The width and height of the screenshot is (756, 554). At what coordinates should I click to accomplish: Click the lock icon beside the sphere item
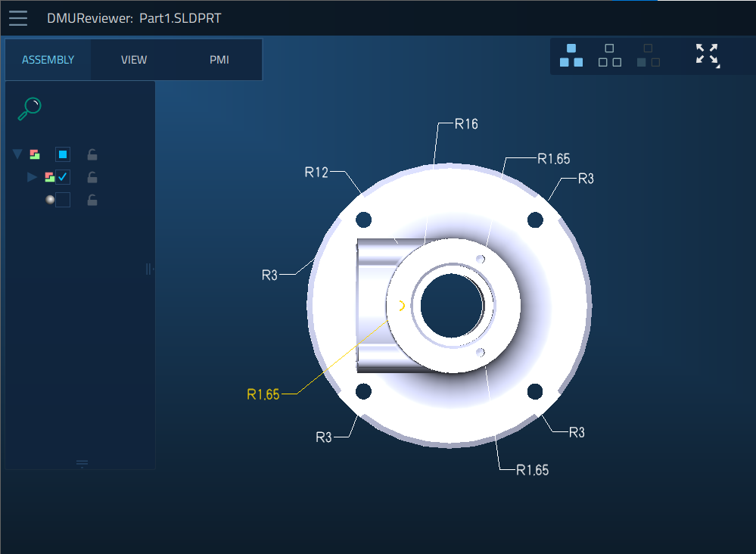tap(92, 200)
